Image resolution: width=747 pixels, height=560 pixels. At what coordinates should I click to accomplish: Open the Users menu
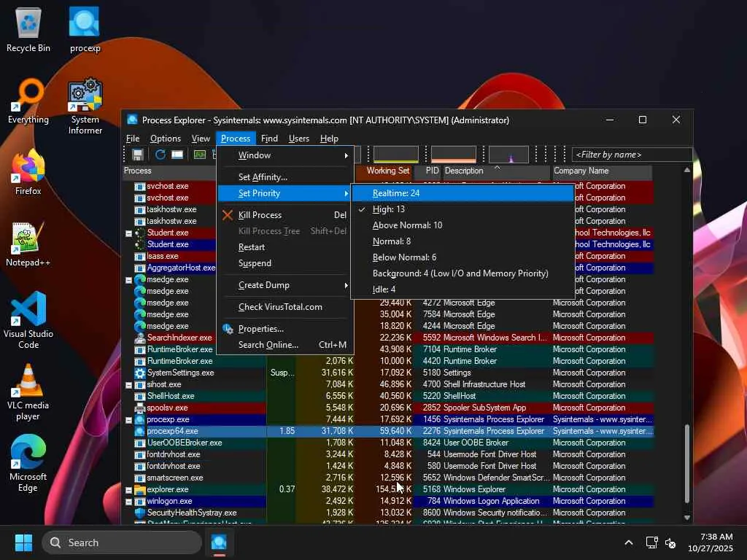click(298, 139)
